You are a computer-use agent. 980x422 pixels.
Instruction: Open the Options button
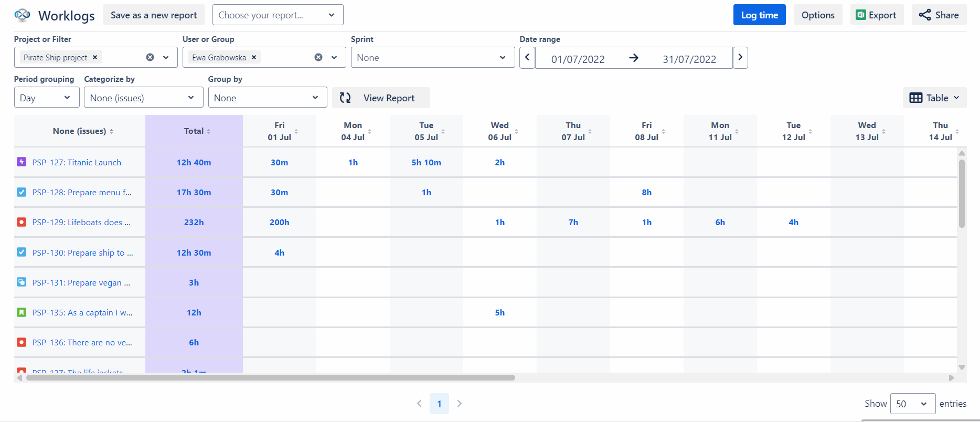point(818,15)
